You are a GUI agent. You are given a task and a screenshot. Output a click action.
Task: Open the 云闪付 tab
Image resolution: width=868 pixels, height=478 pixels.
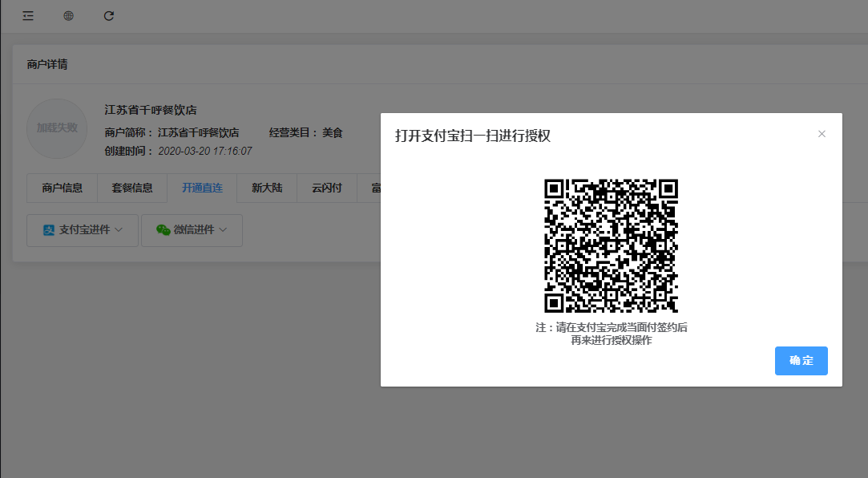click(x=327, y=188)
